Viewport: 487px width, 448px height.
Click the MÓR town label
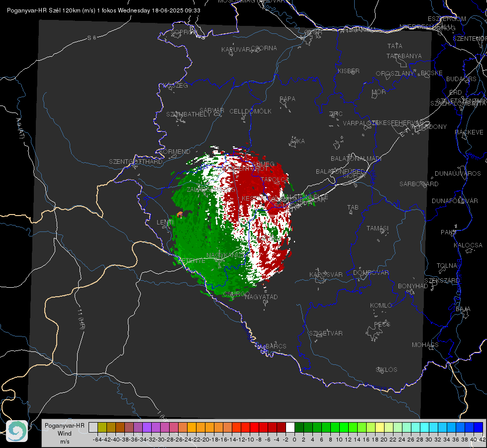pos(379,92)
